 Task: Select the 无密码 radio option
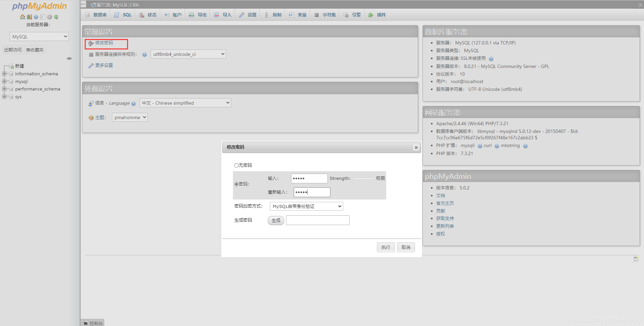pyautogui.click(x=236, y=165)
